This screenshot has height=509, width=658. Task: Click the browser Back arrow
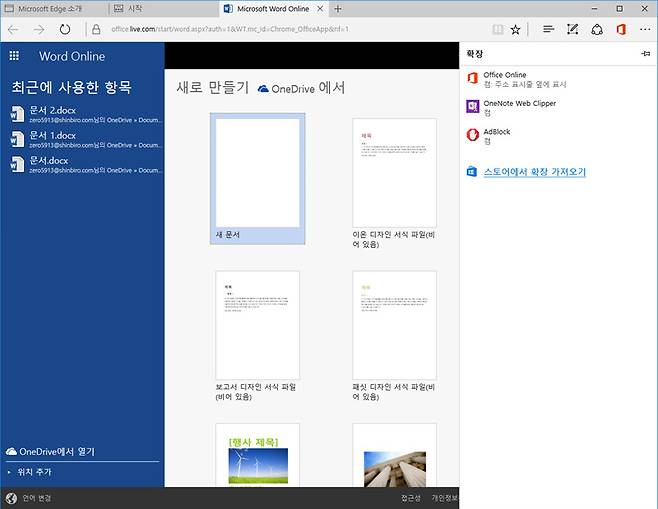pos(13,29)
